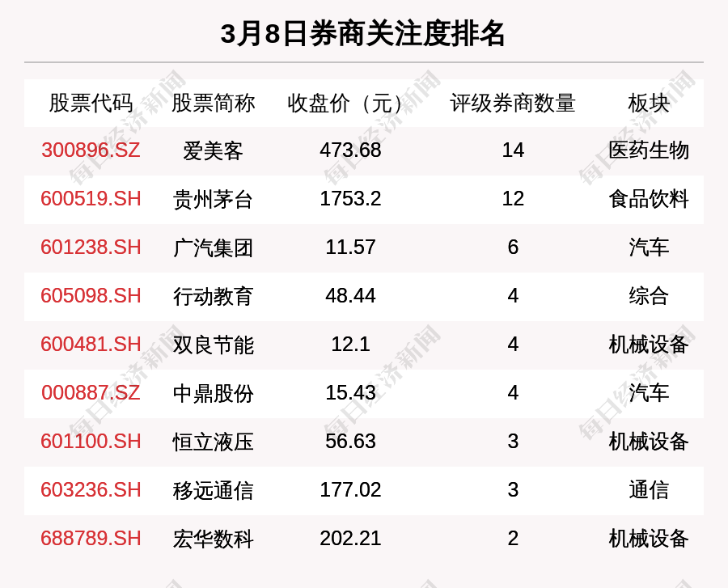Viewport: 728px width, 588px height.
Task: Click closing price 202.21
Action: coord(350,539)
